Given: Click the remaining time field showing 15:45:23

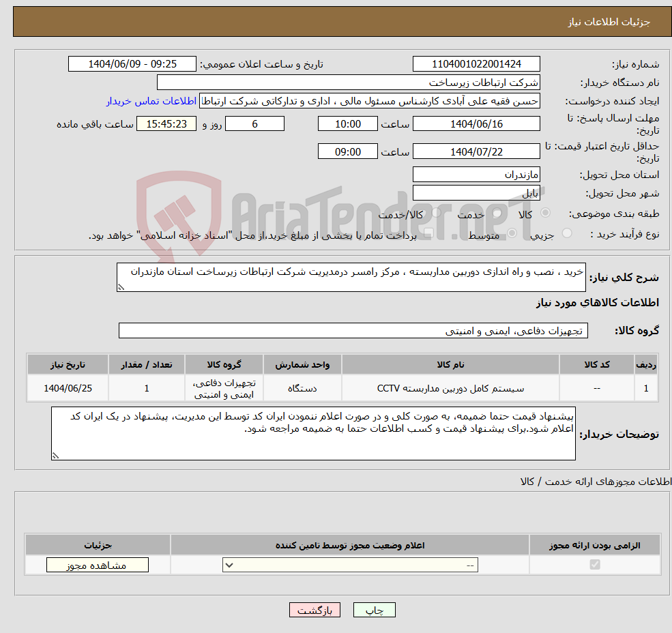Looking at the screenshot, I should click(166, 123).
